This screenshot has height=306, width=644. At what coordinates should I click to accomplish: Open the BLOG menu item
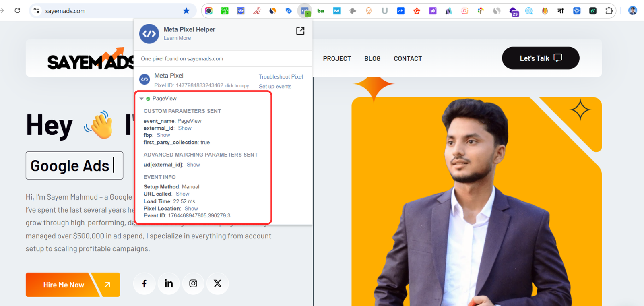pyautogui.click(x=372, y=59)
